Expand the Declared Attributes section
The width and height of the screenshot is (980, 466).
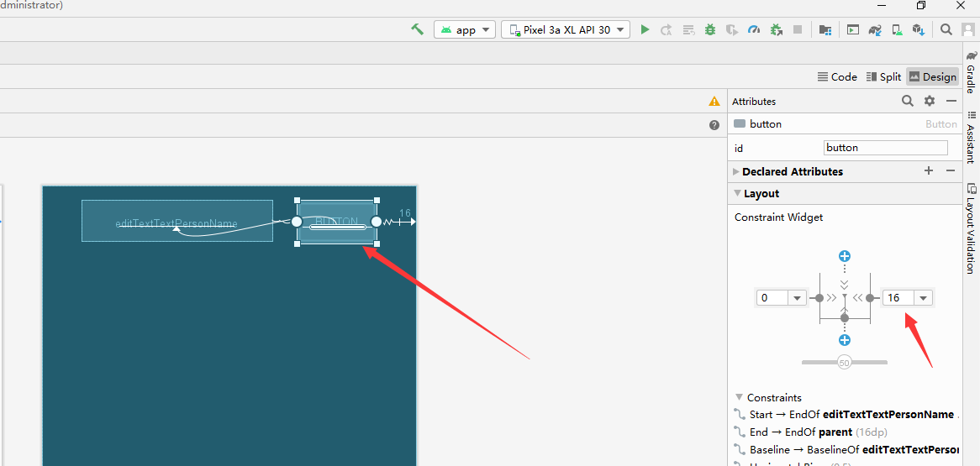[737, 171]
